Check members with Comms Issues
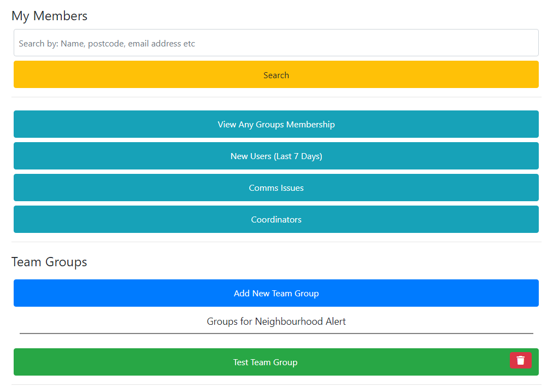Viewport: 553px width, 392px height. [x=276, y=188]
